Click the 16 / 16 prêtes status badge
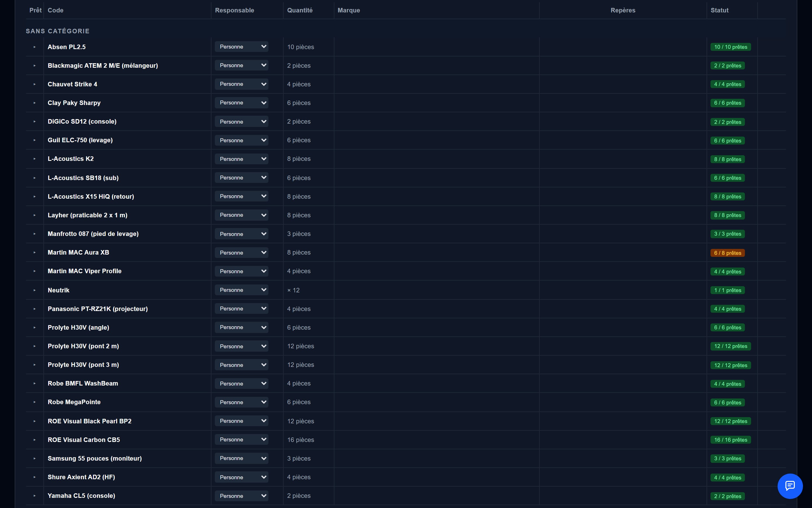Viewport: 812px width, 508px height. 731,440
